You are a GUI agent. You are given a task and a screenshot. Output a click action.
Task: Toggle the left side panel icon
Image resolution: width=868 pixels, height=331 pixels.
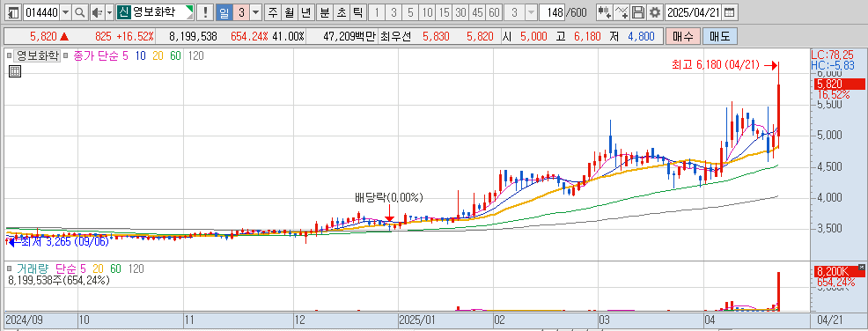13,12
